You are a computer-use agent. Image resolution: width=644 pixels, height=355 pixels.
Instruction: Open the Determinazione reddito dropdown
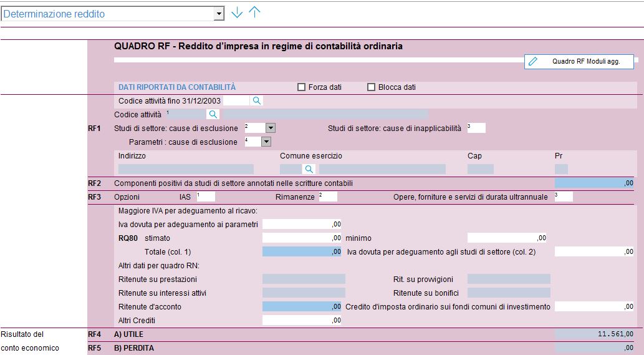(x=219, y=14)
